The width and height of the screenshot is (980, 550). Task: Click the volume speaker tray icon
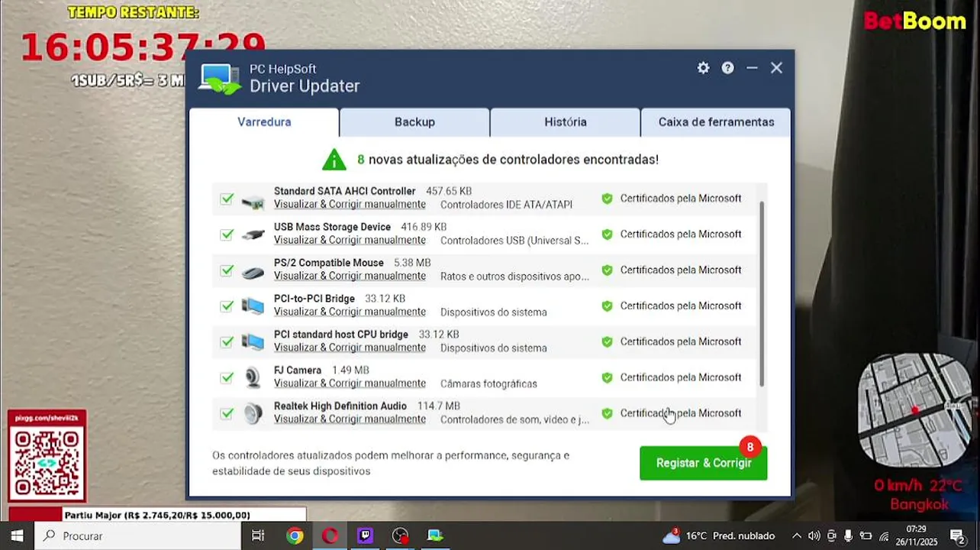coord(814,536)
